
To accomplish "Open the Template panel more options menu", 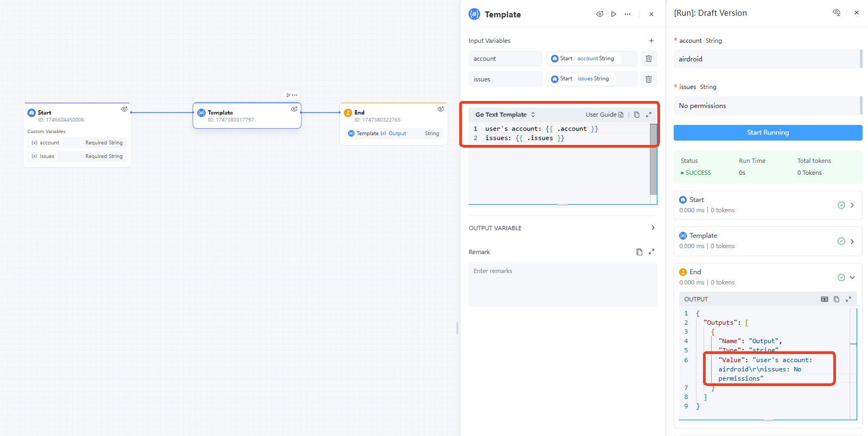I will 628,14.
